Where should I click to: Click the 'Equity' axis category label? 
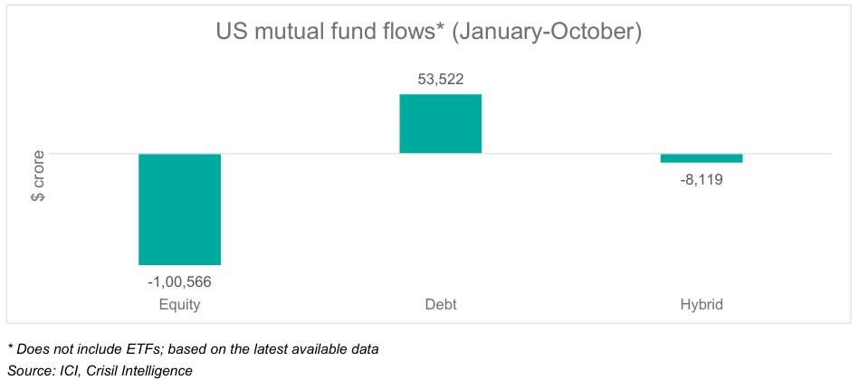(x=179, y=305)
